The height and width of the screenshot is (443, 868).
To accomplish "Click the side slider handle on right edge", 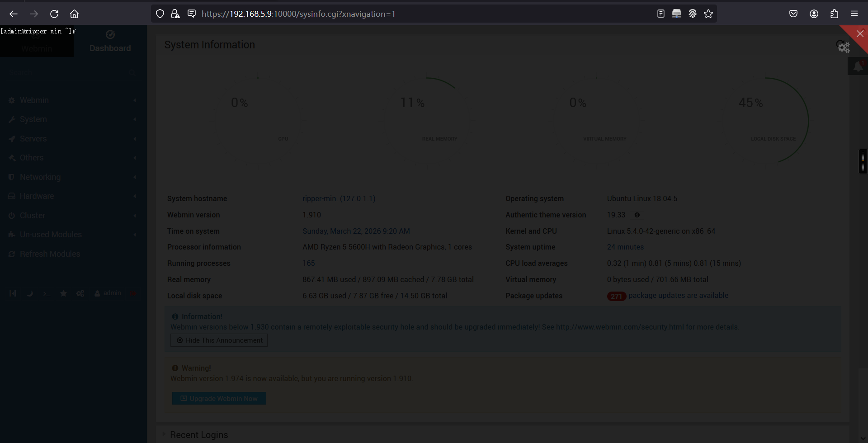I will [x=863, y=161].
